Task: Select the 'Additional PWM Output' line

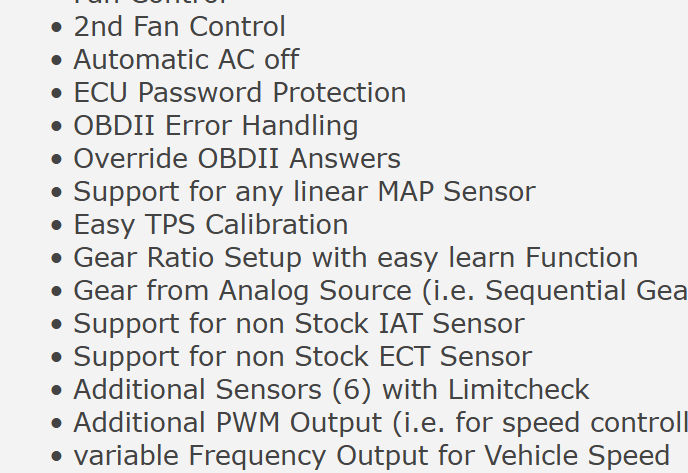Action: 380,423
